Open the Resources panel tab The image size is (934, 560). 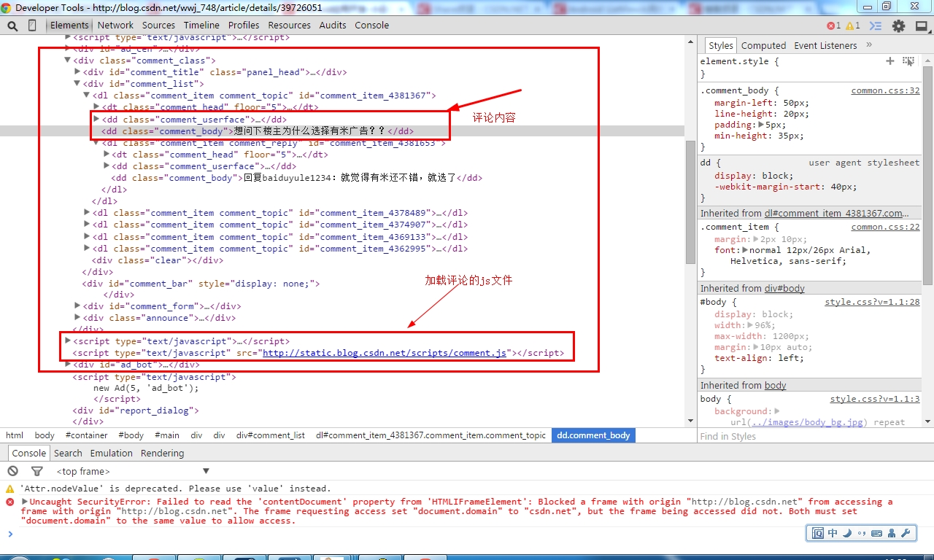[290, 25]
